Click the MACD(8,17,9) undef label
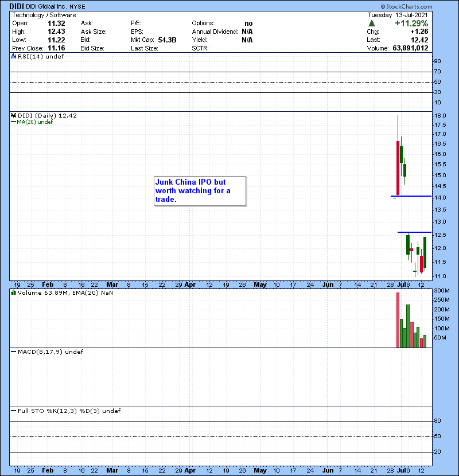The image size is (459, 476). coord(50,352)
